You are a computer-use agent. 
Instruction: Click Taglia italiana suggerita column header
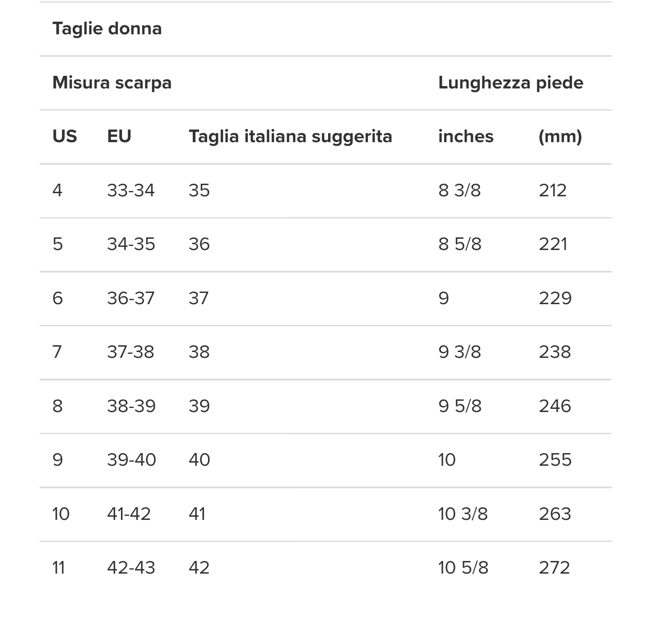coord(290,137)
